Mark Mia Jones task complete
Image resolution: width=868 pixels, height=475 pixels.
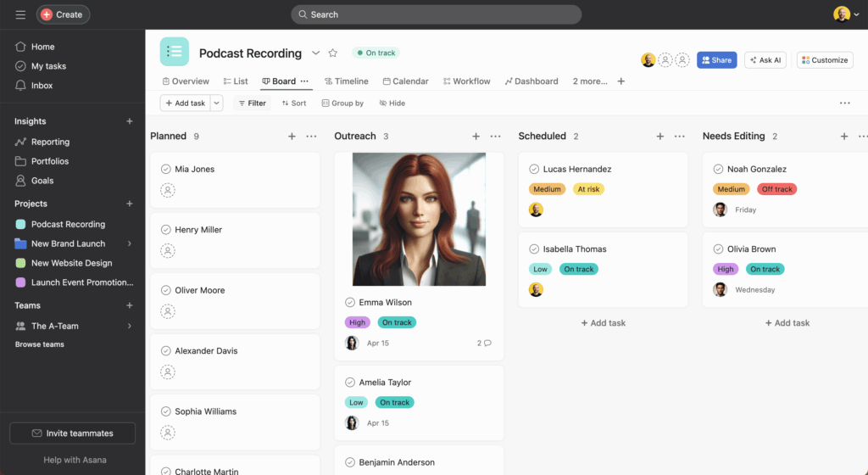tap(165, 170)
